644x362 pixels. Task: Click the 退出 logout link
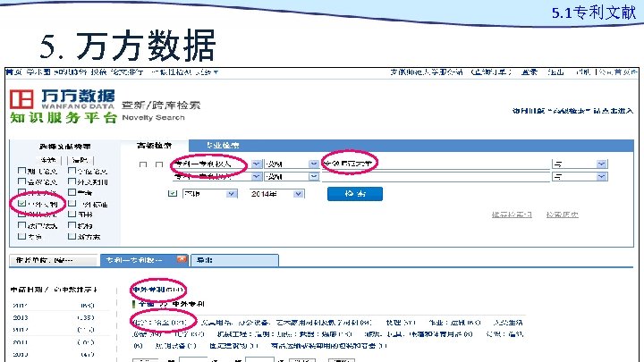coord(555,72)
